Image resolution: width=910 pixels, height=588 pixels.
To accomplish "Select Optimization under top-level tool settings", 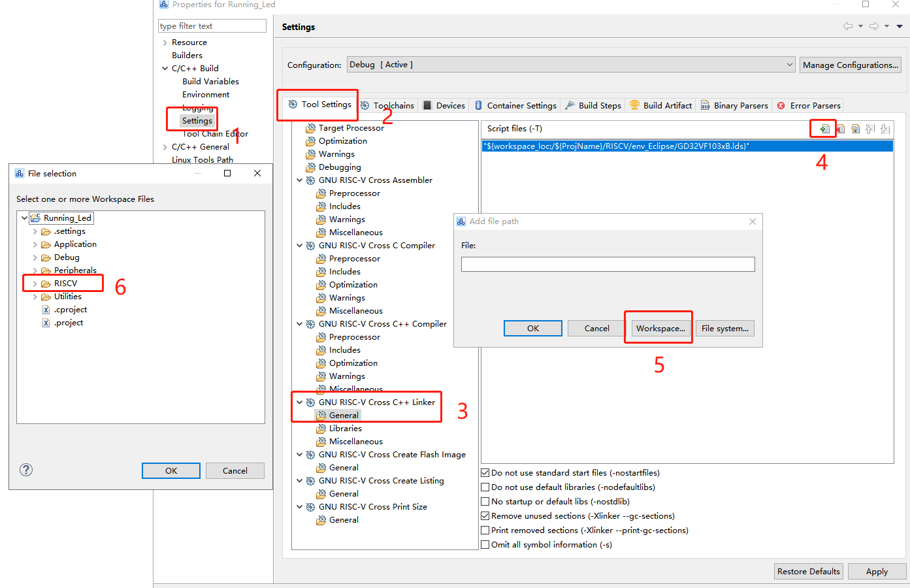I will pyautogui.click(x=343, y=141).
